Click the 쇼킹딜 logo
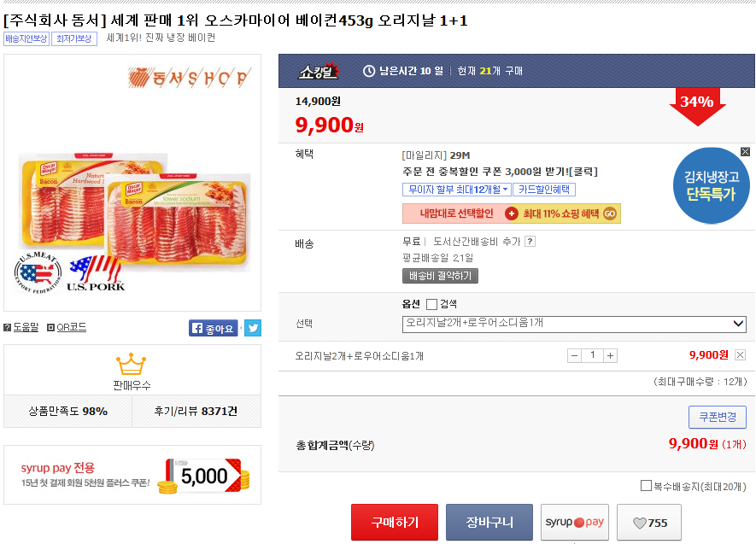This screenshot has width=756, height=544. coord(319,71)
